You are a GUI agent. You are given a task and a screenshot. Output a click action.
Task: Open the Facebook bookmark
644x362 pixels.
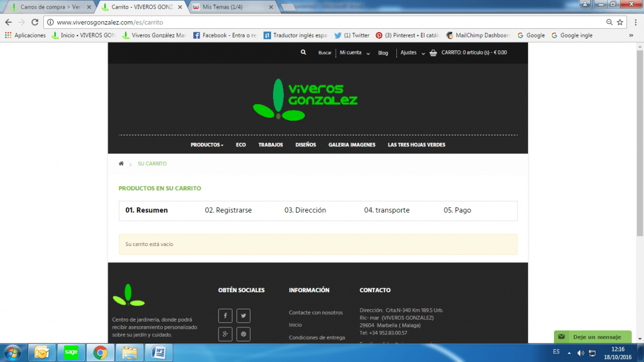tap(225, 35)
